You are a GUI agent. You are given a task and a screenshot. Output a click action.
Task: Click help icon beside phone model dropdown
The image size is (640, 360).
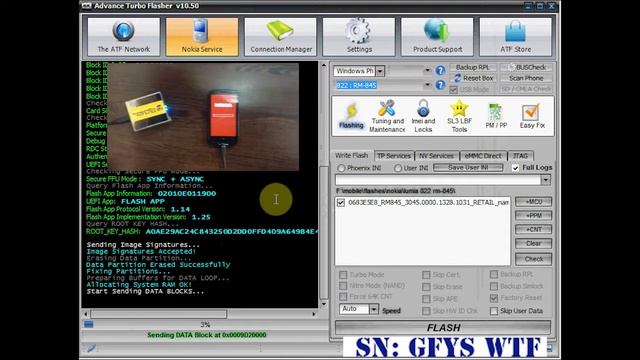pyautogui.click(x=440, y=85)
